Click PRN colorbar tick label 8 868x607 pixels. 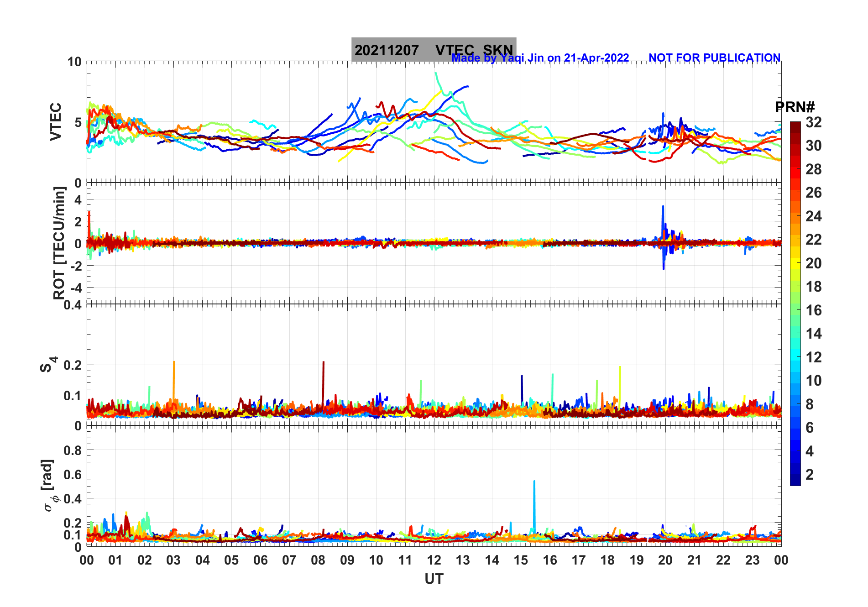[810, 404]
